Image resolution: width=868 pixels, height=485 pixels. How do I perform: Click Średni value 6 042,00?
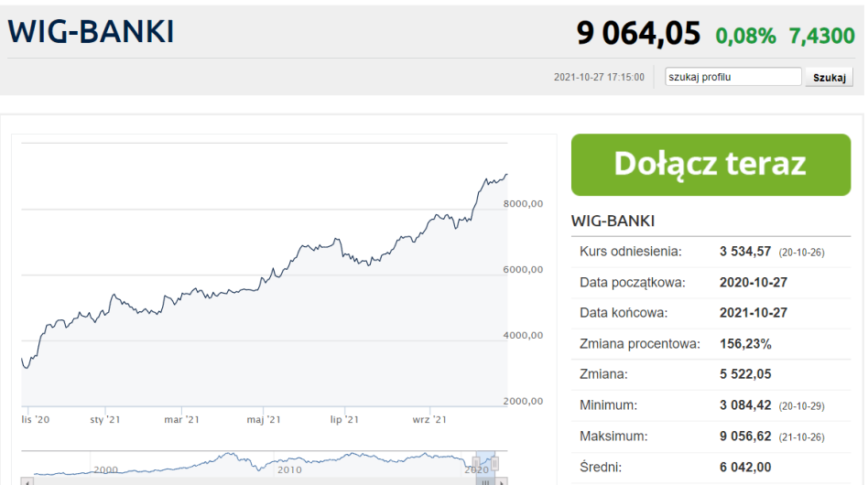click(x=745, y=468)
